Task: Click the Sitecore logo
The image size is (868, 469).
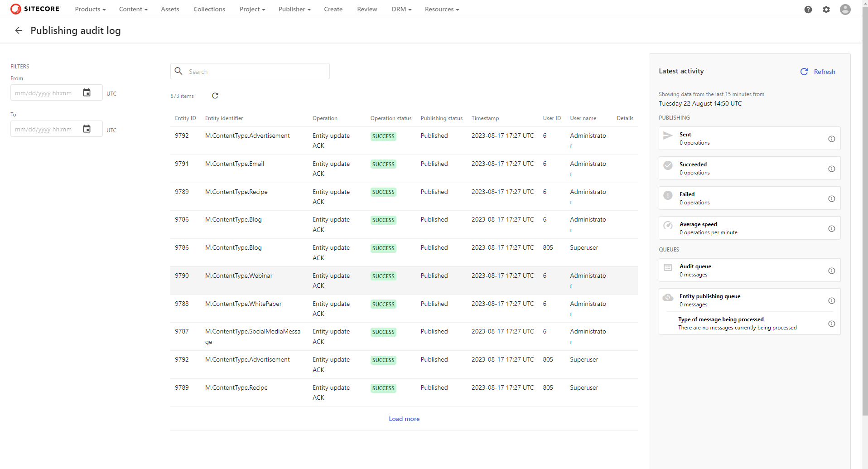Action: coord(35,9)
